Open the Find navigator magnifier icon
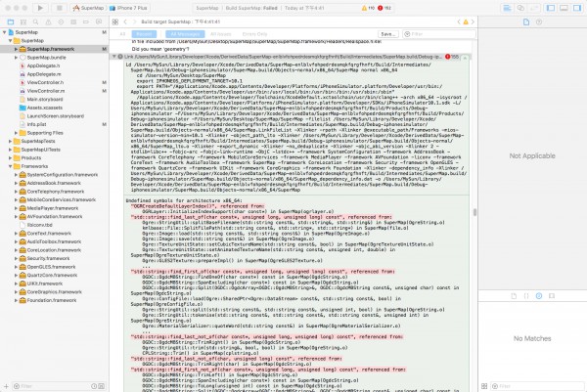Viewport: 587px width, 392px height. tap(35, 22)
